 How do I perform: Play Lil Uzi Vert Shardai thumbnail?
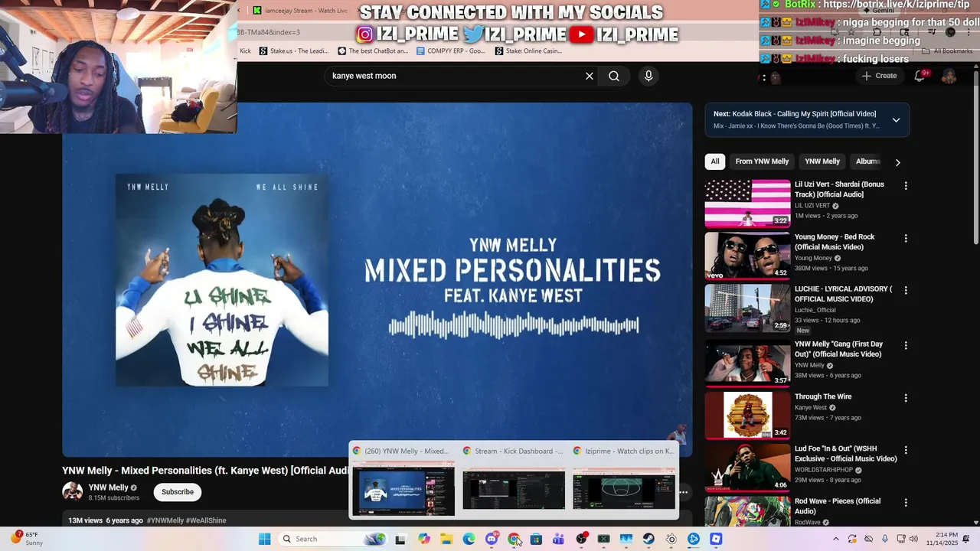click(x=747, y=204)
